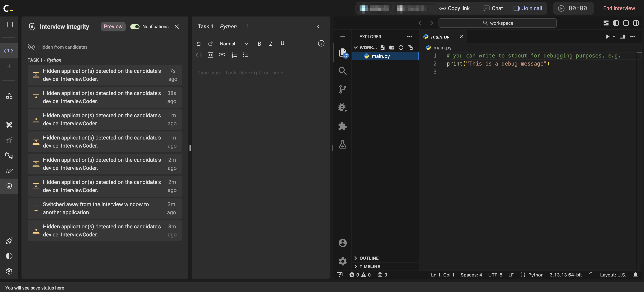The height and width of the screenshot is (292, 644).
Task: Close the Interview integrity panel
Action: (177, 26)
